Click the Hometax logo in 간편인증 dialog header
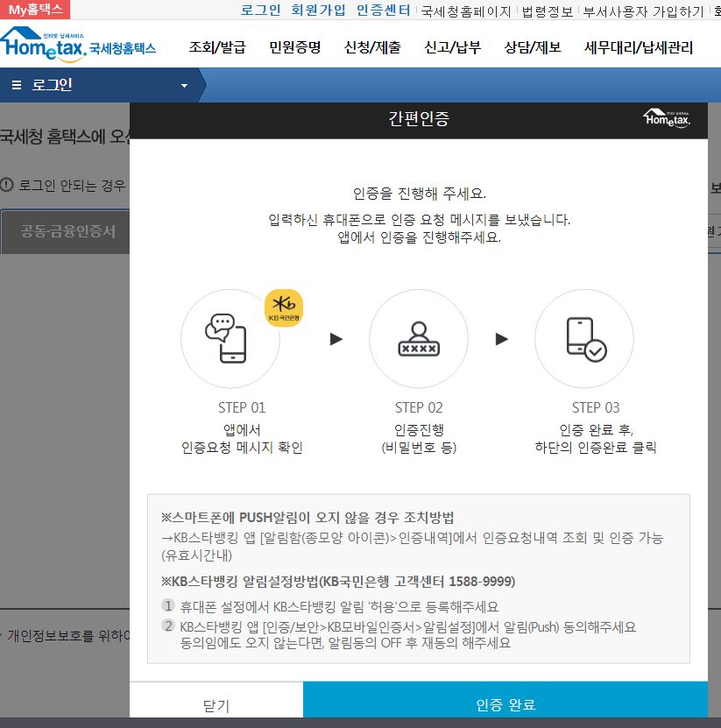This screenshot has width=721, height=728. [667, 118]
